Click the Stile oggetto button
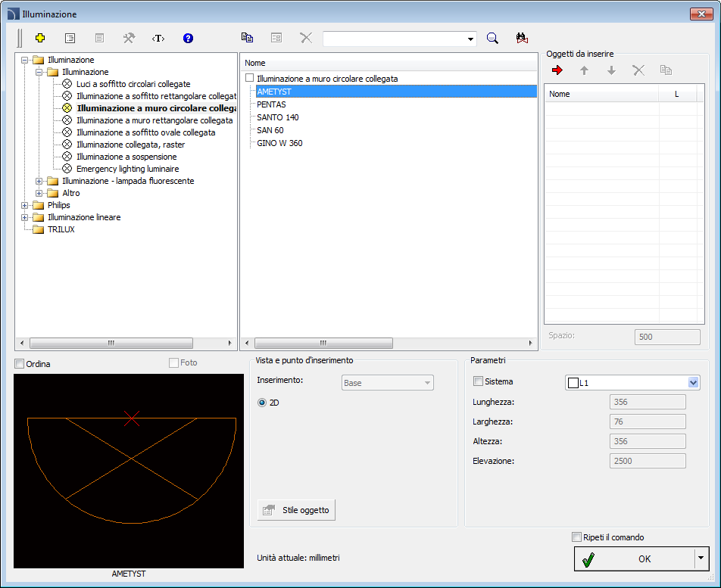This screenshot has height=588, width=721. 296,510
